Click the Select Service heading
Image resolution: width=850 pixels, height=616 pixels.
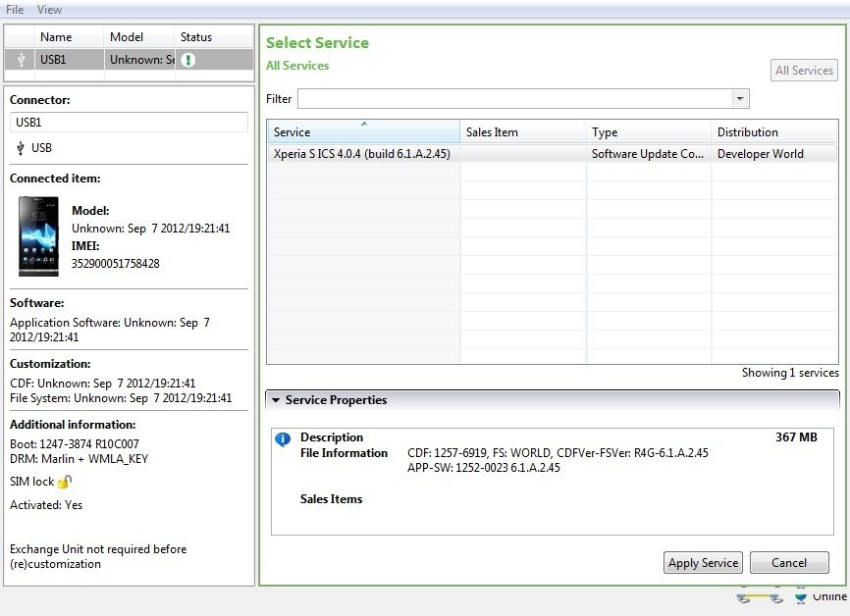(x=318, y=43)
